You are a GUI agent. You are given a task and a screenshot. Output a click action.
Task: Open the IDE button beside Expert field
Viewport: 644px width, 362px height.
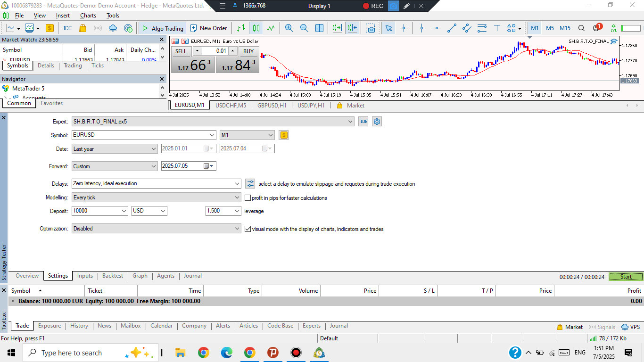363,122
